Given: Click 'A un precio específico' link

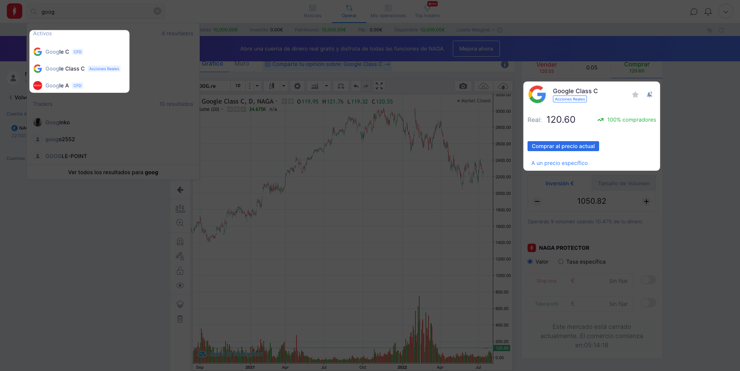Looking at the screenshot, I should (x=559, y=163).
